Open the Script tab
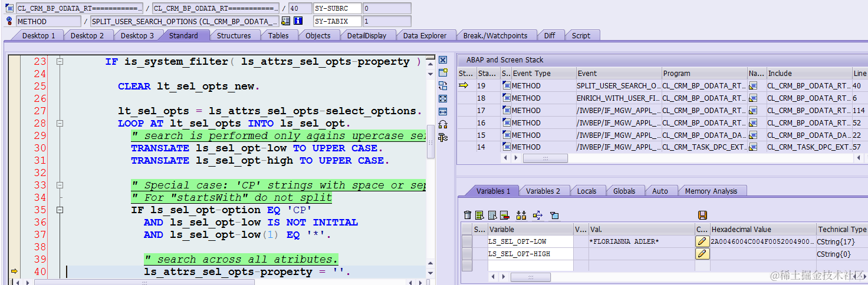The height and width of the screenshot is (285, 868). point(581,36)
